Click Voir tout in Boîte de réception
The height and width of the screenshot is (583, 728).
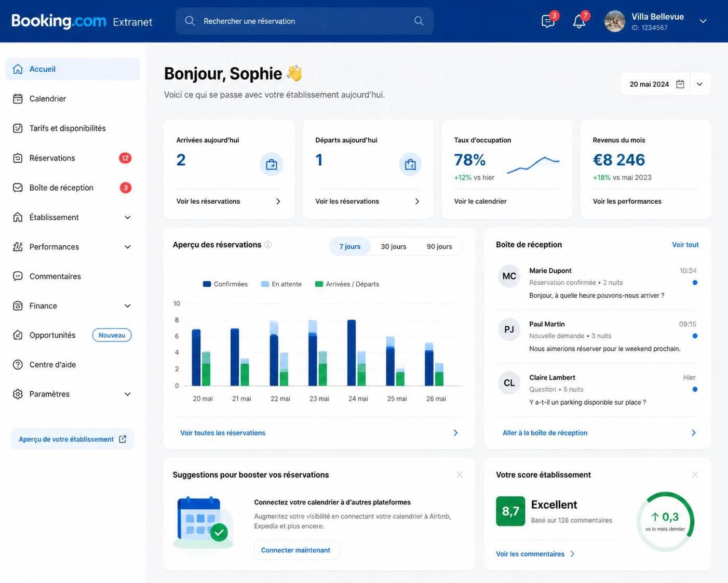coord(685,245)
